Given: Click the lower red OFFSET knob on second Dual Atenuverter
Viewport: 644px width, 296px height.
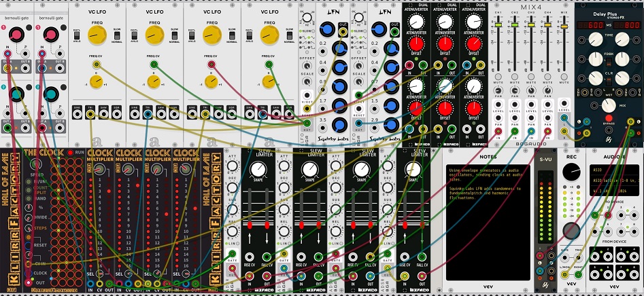Looking at the screenshot, I should pyautogui.click(x=445, y=108).
